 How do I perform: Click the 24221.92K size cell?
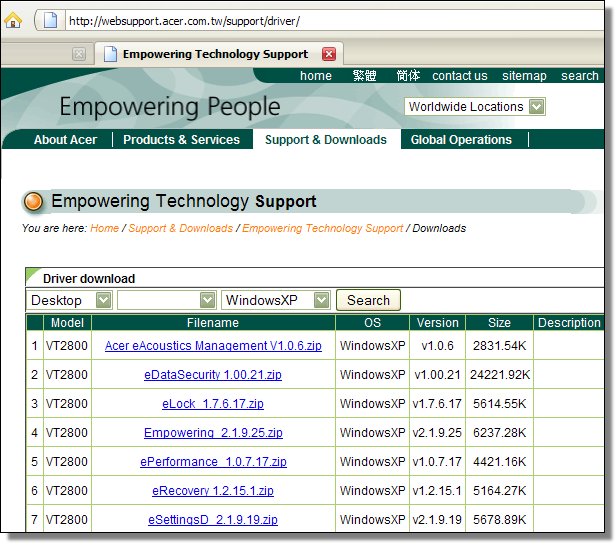[x=500, y=375]
